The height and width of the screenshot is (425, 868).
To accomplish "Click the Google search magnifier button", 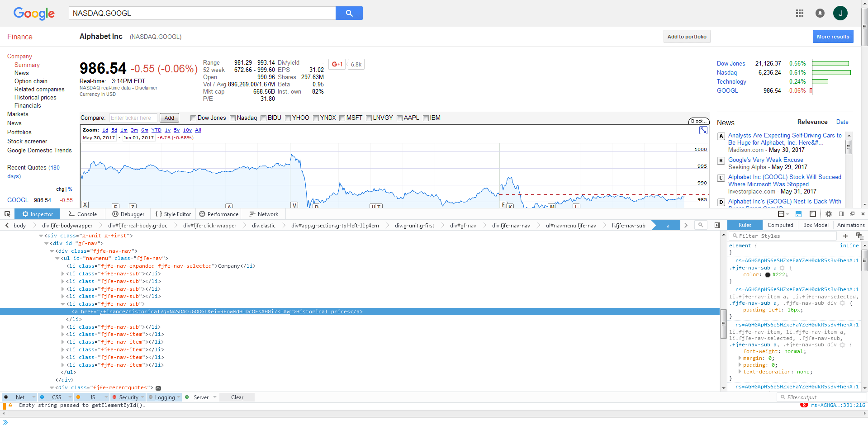I will pos(349,13).
